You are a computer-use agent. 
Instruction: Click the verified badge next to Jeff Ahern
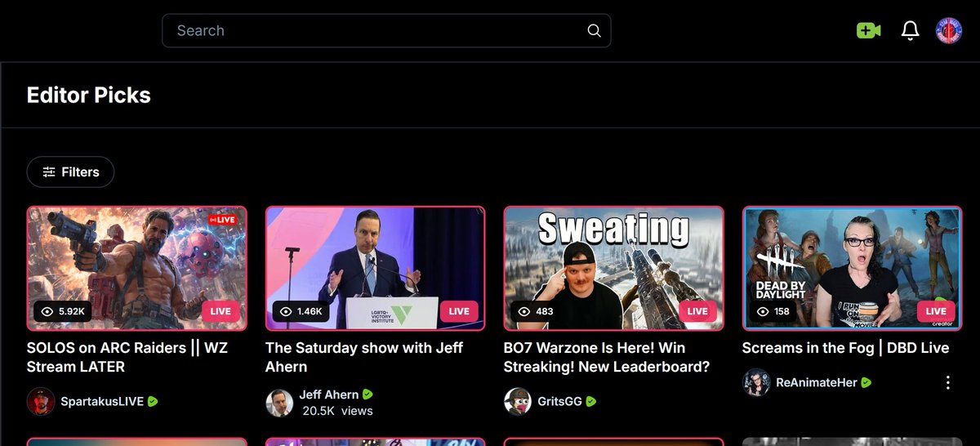coord(367,395)
